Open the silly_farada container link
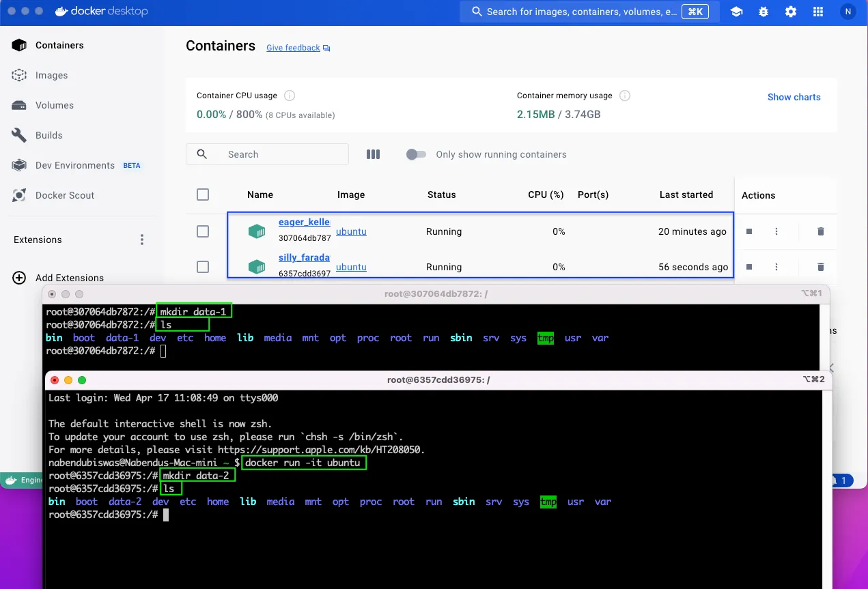This screenshot has width=868, height=589. coord(305,258)
